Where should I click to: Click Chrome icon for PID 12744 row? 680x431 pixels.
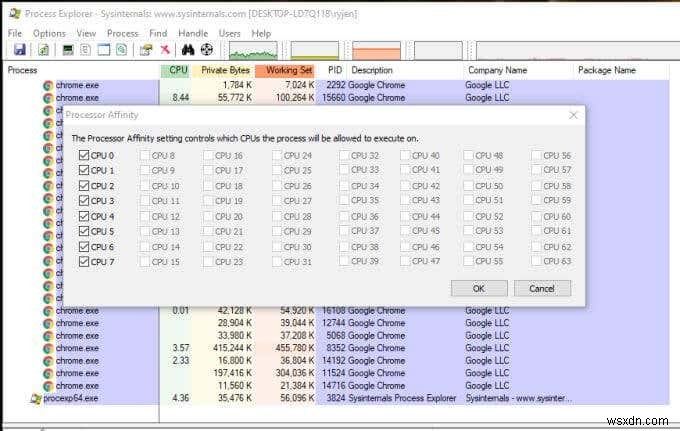pos(48,323)
